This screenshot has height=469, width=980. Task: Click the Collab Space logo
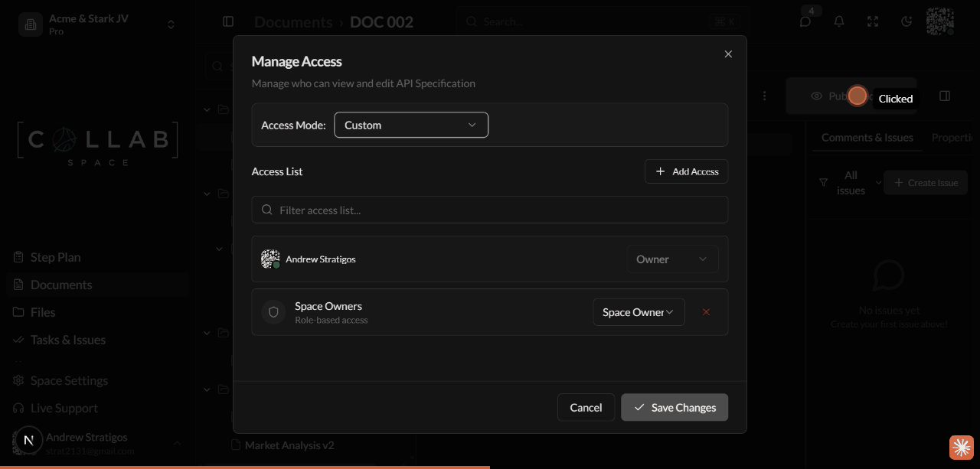click(97, 144)
